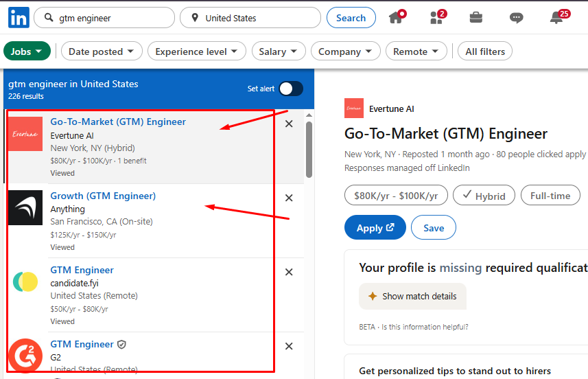This screenshot has height=379, width=588.
Task: Focus the job search field containing gtm engineer
Action: [x=104, y=18]
